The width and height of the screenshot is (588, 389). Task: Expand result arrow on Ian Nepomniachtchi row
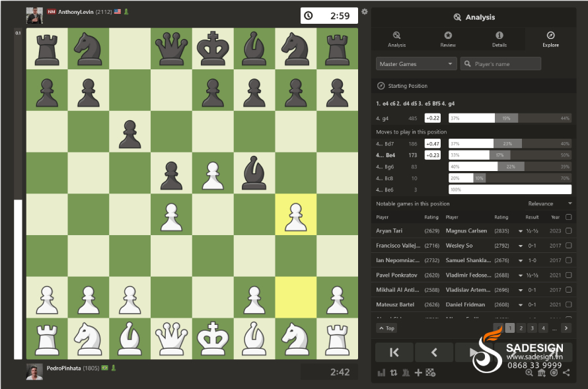tap(521, 260)
